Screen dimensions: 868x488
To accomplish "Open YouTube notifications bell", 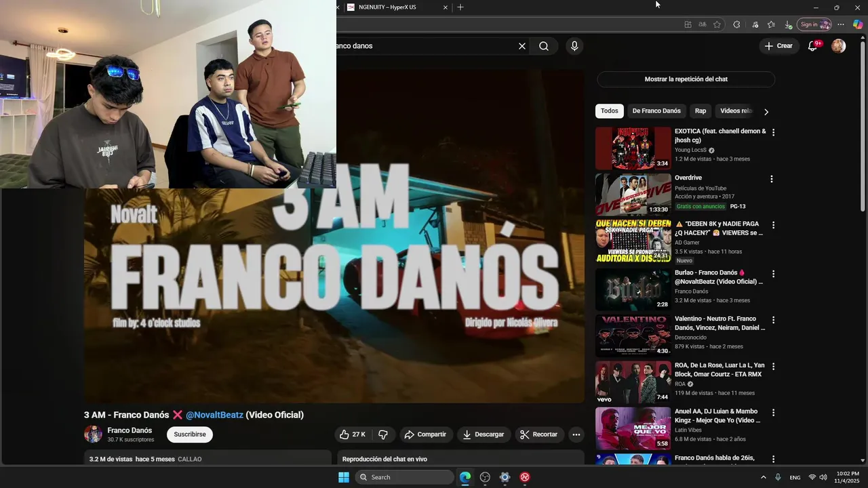I will tap(812, 46).
